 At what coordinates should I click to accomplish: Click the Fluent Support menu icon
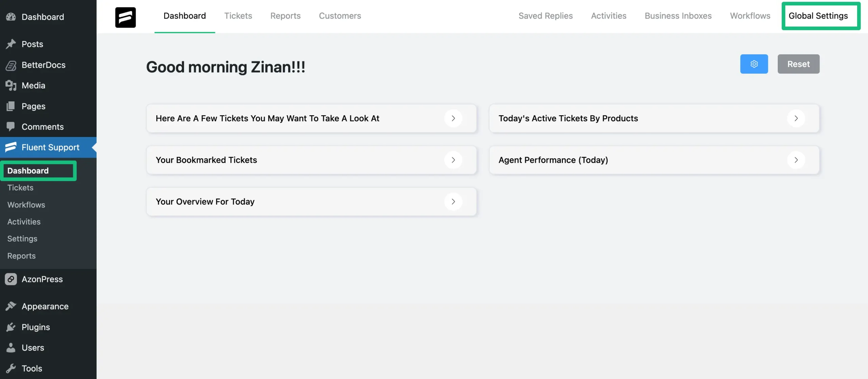(11, 147)
